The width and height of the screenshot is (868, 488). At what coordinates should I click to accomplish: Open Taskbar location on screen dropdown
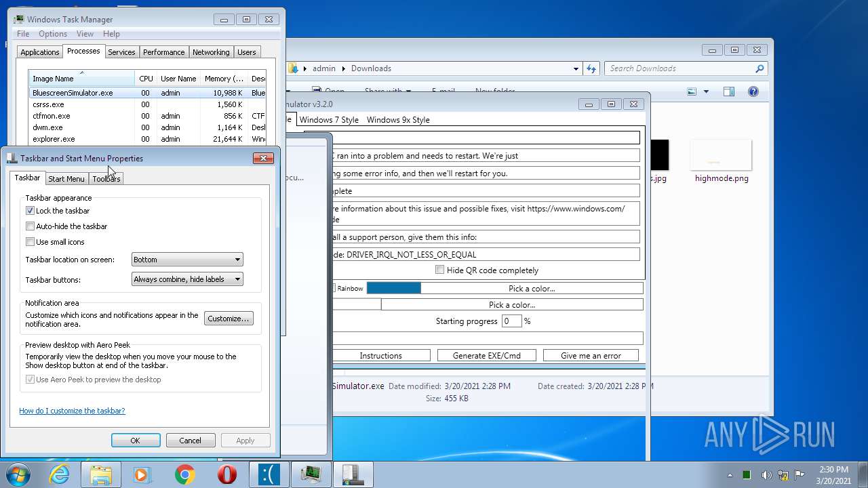click(x=186, y=260)
